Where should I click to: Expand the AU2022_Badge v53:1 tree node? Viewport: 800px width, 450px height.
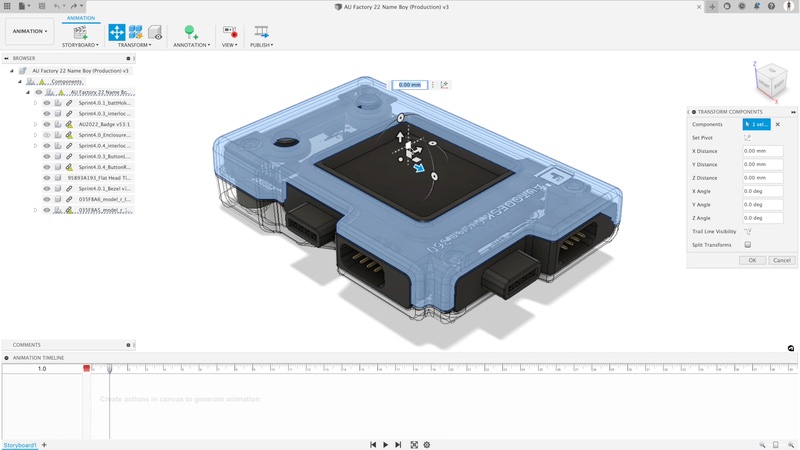(35, 124)
